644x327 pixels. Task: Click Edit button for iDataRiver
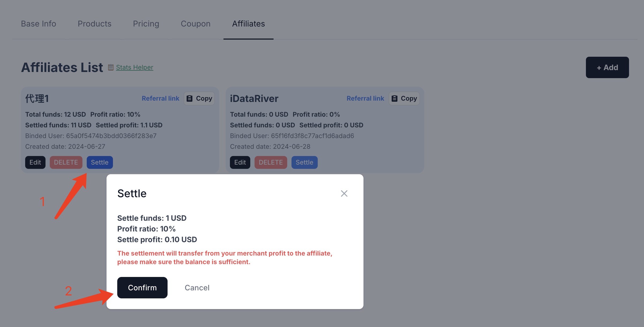point(240,162)
